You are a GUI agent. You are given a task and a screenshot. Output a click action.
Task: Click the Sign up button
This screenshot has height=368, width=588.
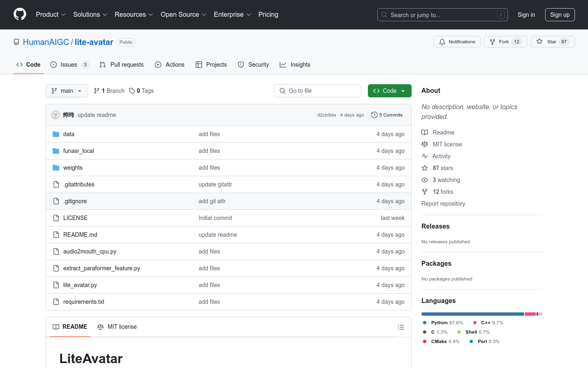click(559, 15)
